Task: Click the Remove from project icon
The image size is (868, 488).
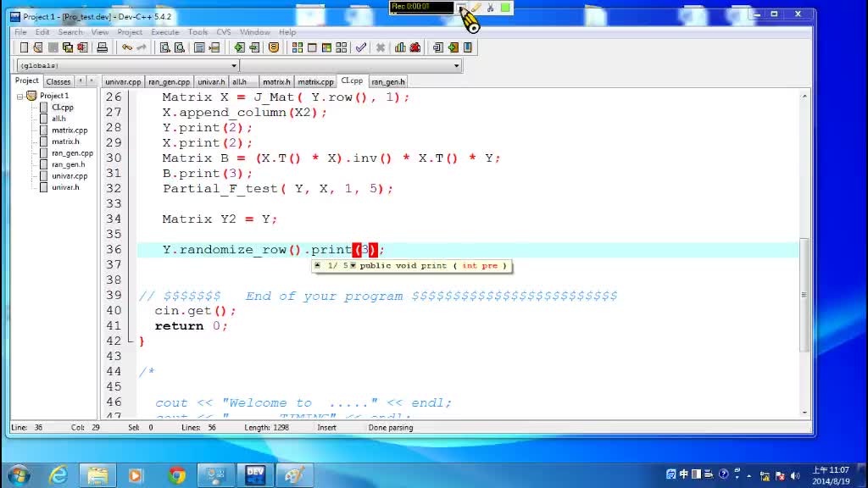Action: click(x=254, y=47)
